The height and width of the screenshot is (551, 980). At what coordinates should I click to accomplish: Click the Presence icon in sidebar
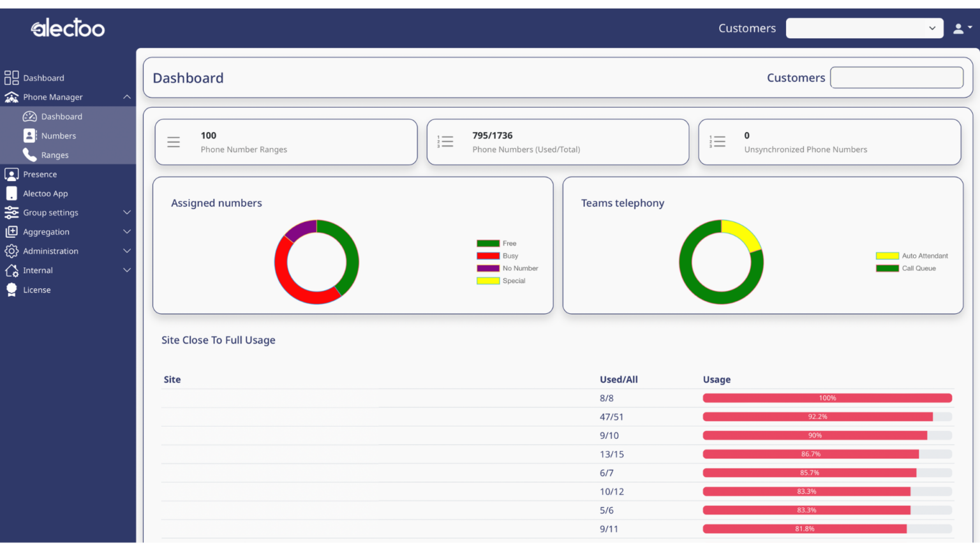[11, 174]
